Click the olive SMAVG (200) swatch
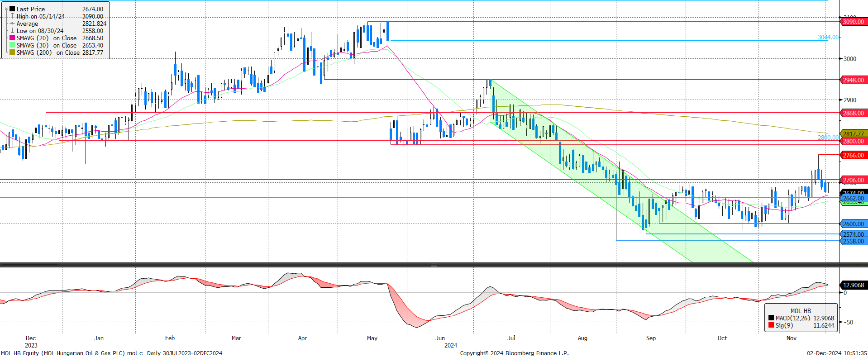 12,52
